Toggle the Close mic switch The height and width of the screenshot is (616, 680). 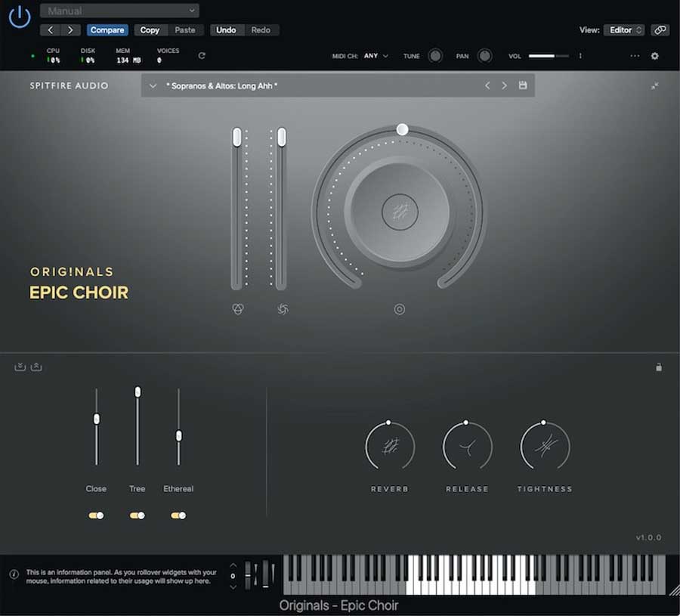(96, 515)
